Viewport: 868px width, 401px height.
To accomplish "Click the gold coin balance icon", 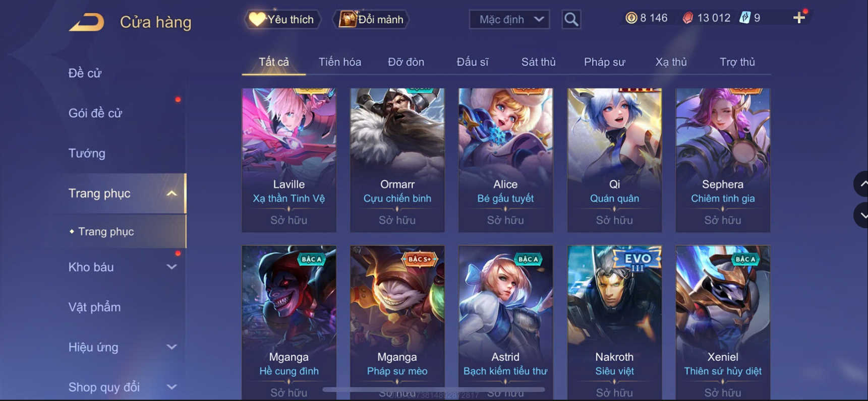I will tap(631, 18).
